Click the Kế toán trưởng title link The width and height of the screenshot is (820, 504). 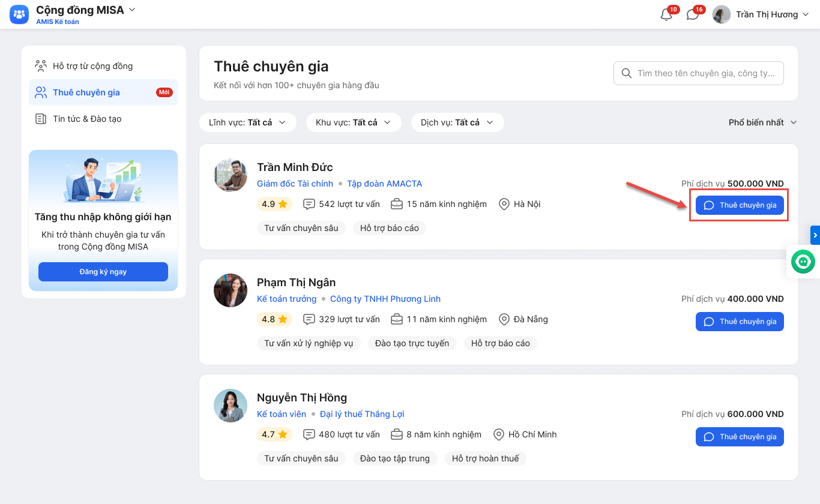tap(286, 299)
